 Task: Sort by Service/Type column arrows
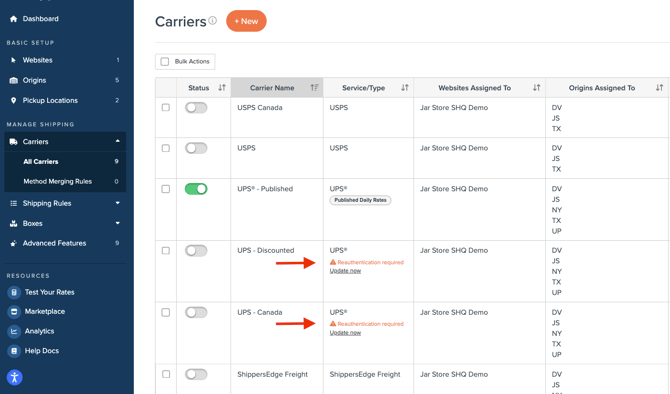405,88
